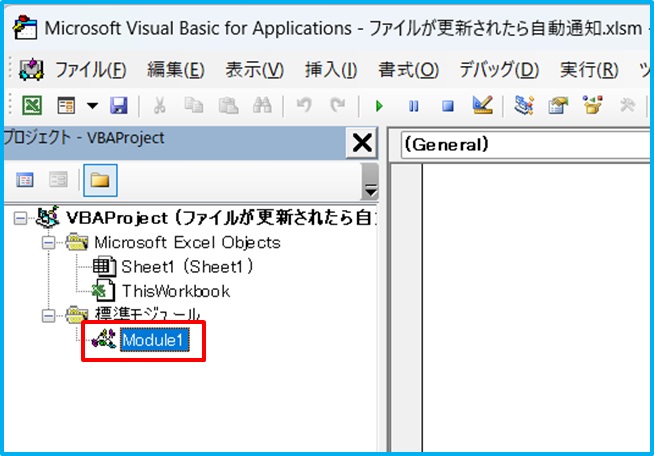Open the 編集(E) menu
This screenshot has width=654, height=456.
[x=176, y=70]
